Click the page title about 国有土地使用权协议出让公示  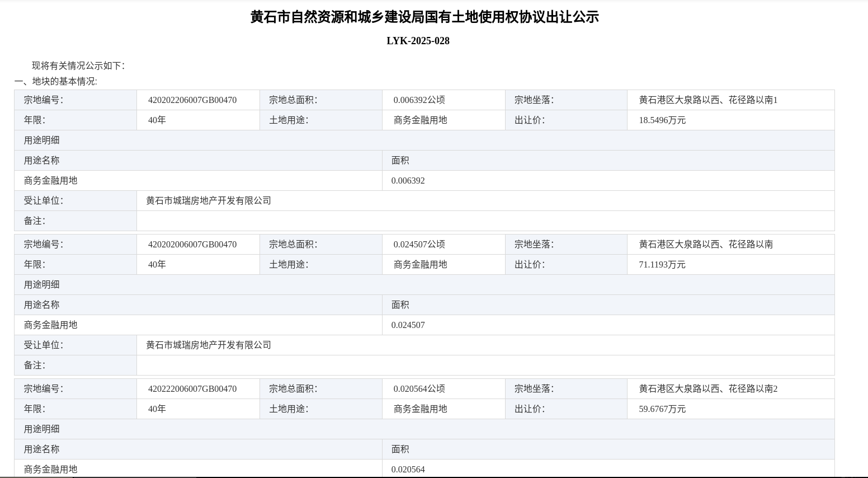point(424,17)
